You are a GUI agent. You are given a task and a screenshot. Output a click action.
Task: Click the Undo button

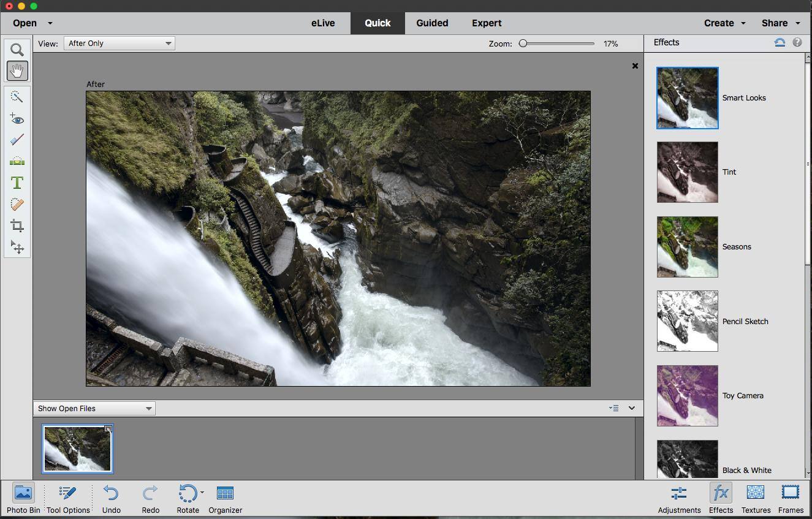(111, 498)
